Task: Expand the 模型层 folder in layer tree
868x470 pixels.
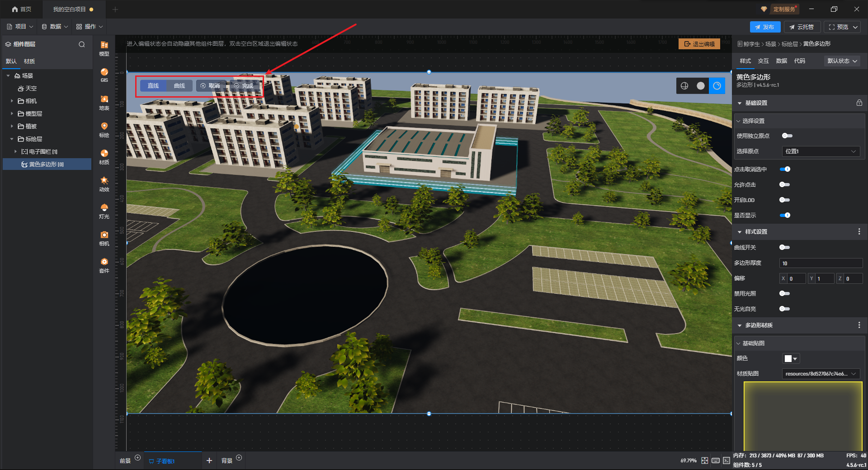Action: coord(12,114)
